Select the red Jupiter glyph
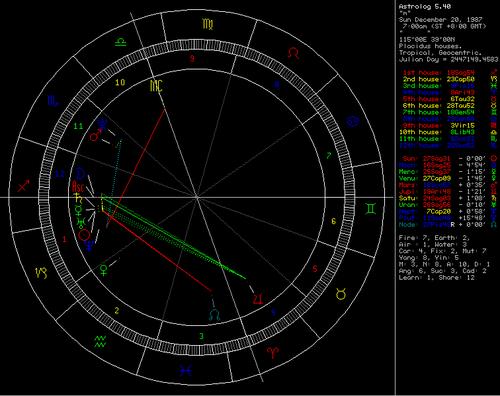 pos(258,299)
